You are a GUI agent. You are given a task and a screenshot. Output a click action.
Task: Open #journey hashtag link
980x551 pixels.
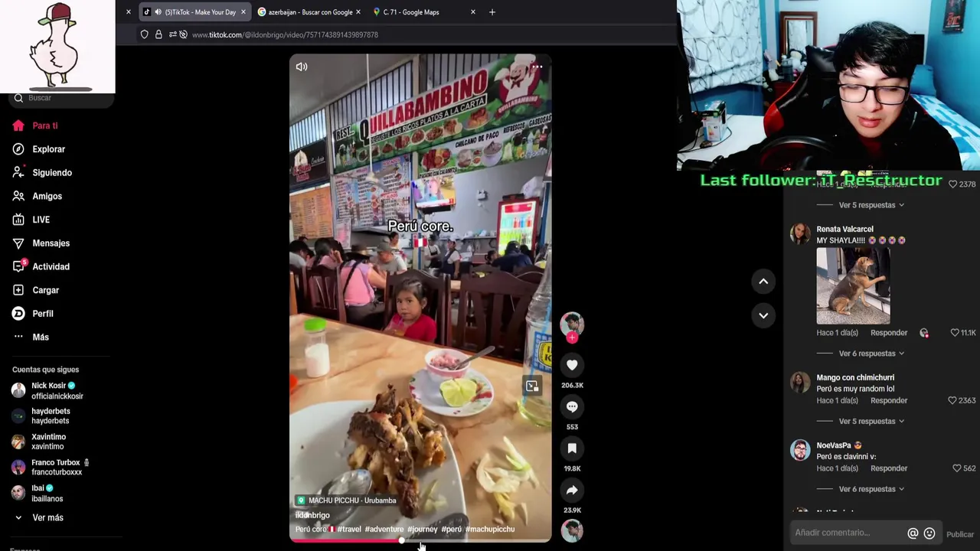(423, 530)
